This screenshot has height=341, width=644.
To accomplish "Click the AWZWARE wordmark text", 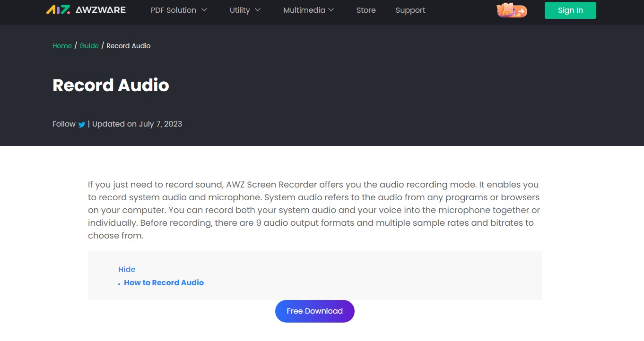I will click(x=101, y=10).
